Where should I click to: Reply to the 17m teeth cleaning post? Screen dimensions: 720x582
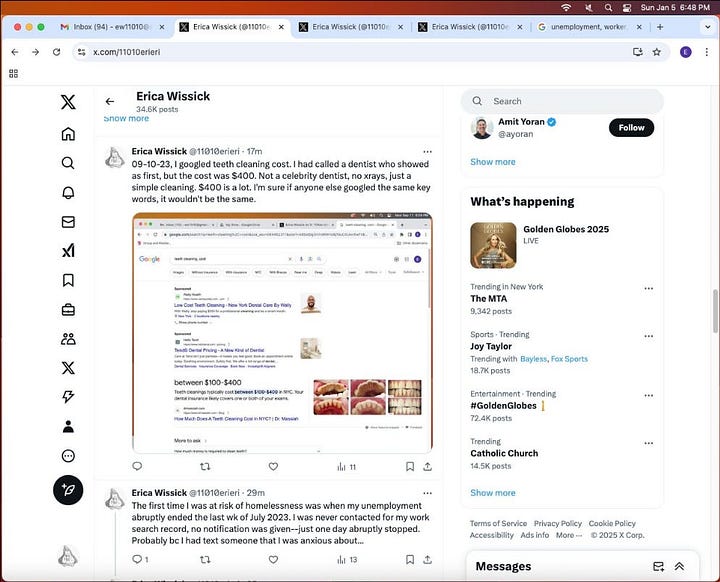(x=137, y=466)
